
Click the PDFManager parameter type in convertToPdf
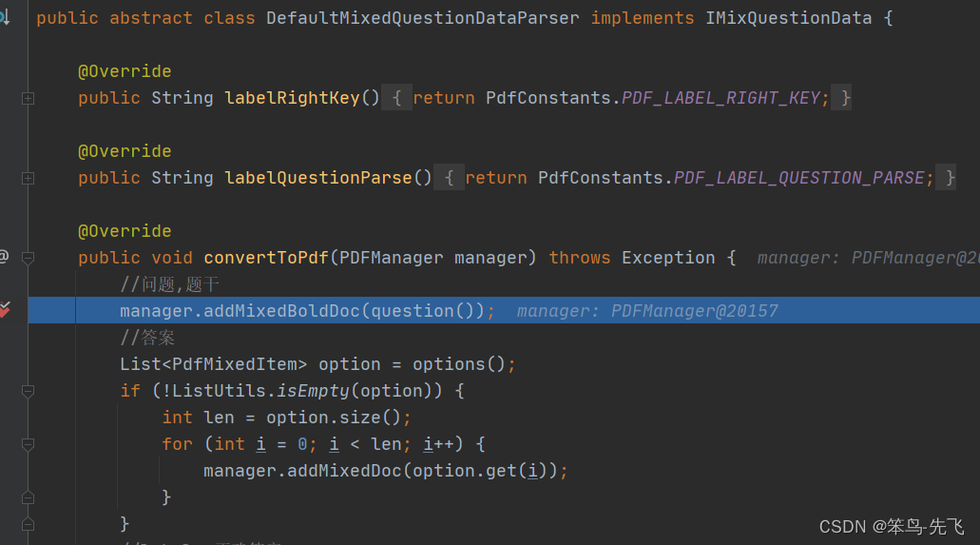[392, 258]
